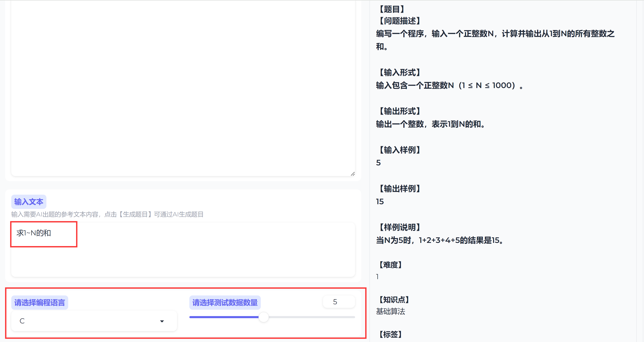Click the 【输入样例】 heading

click(x=400, y=150)
